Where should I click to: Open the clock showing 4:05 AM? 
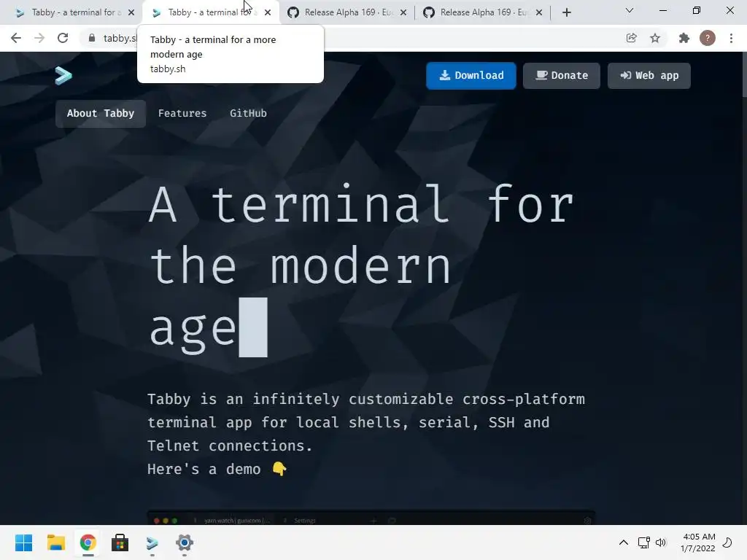point(698,542)
